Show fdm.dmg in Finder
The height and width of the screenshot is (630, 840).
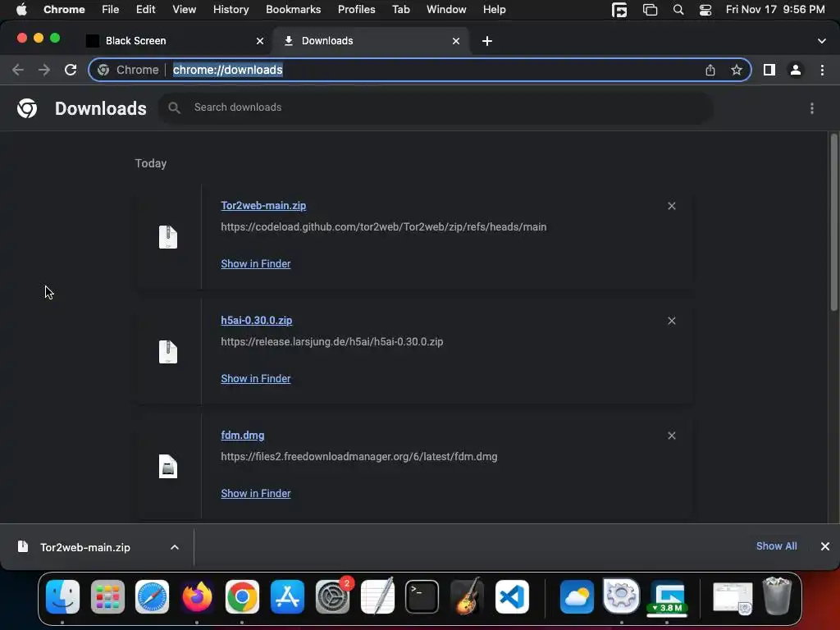[x=256, y=493]
